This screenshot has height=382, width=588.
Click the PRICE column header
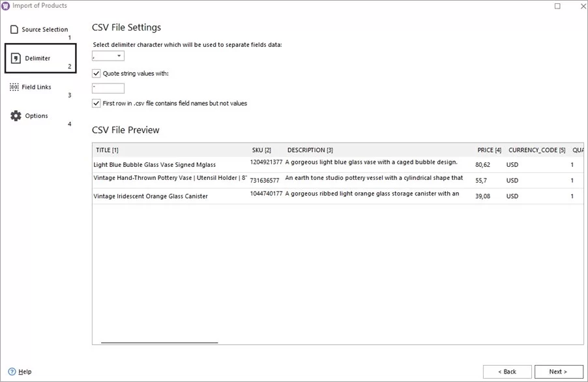click(490, 149)
